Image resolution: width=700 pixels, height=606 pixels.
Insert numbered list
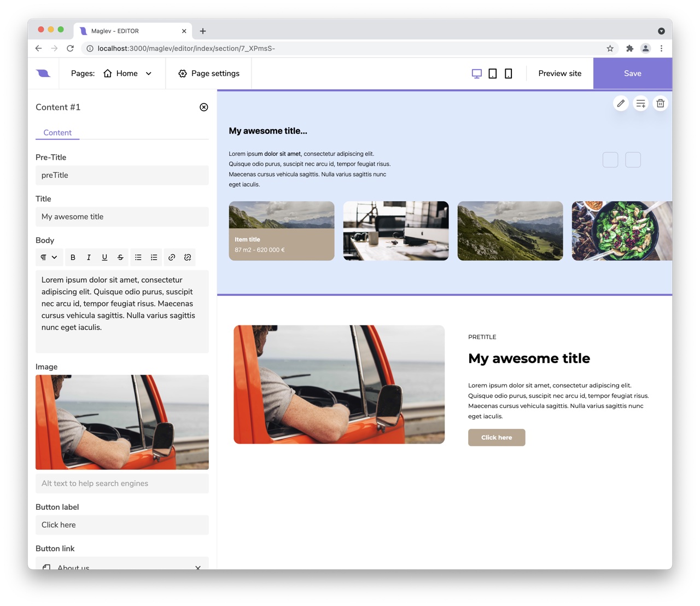tap(154, 257)
